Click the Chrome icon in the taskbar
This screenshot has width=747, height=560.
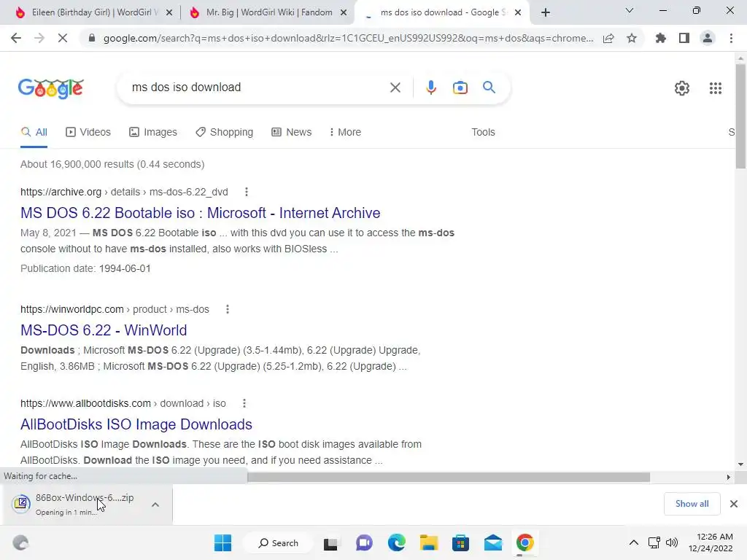pos(525,542)
